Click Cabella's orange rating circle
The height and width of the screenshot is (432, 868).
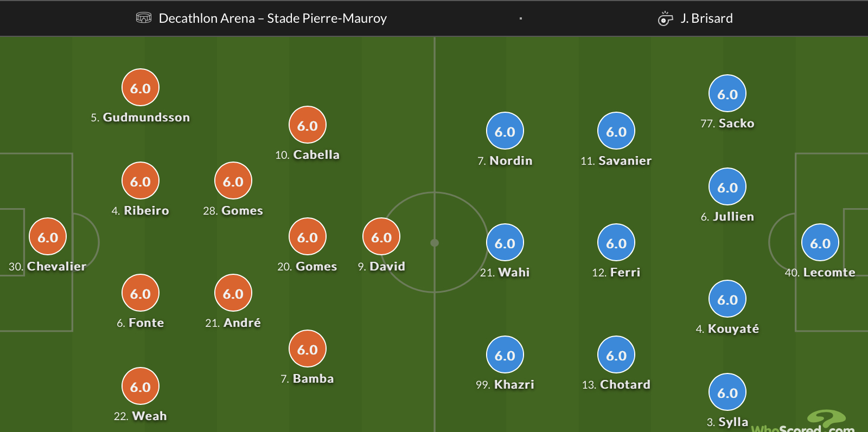[308, 125]
